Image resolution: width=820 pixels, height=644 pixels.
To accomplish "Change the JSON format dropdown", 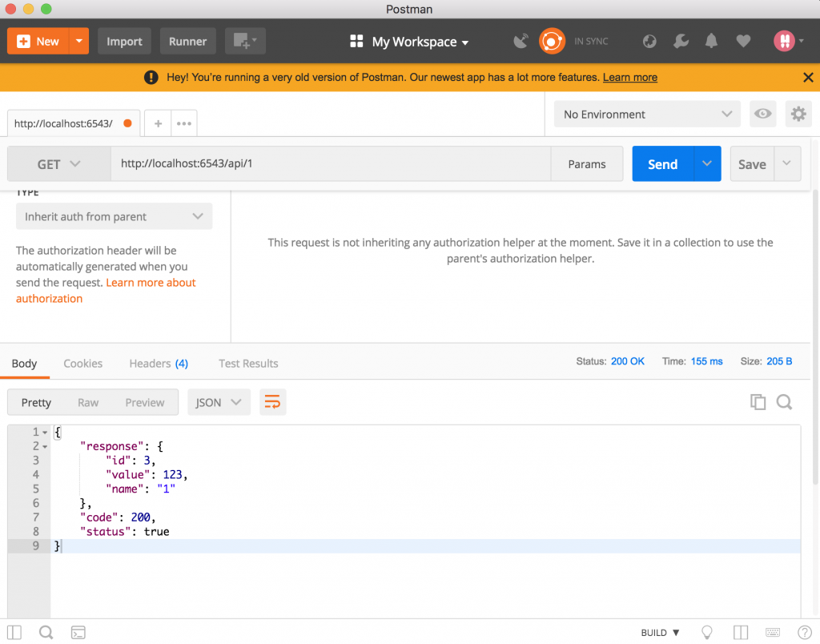I will coord(219,402).
